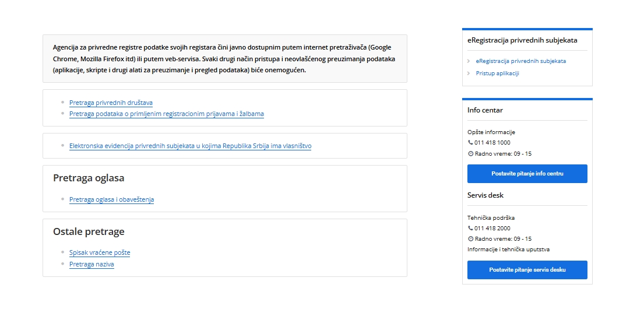Click the Servis desk phone number 011 418 2000

(x=492, y=229)
